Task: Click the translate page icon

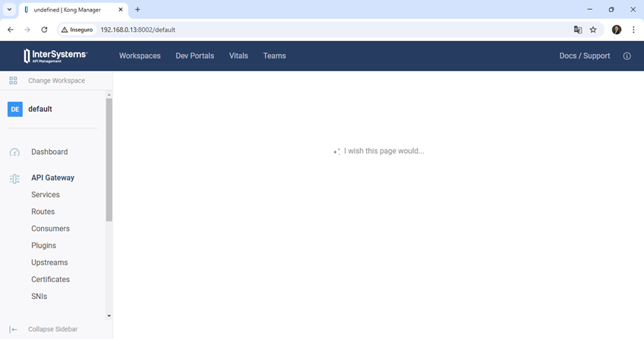Action: pos(578,30)
